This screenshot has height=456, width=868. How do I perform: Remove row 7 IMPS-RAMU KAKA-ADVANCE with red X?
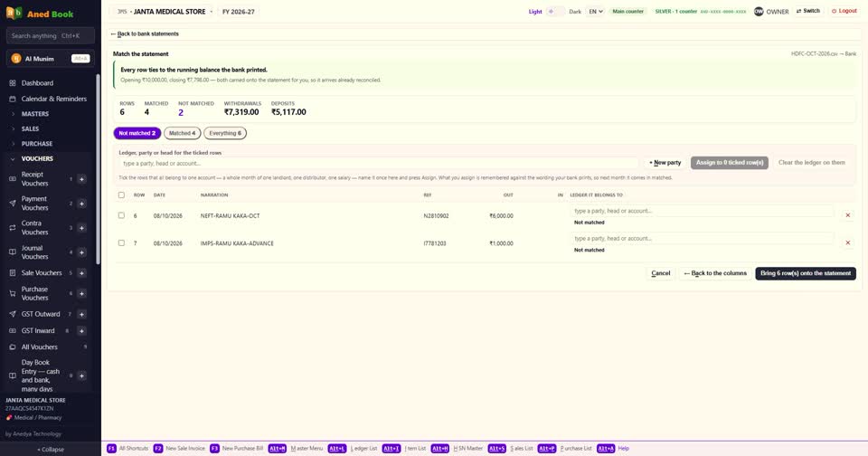(x=847, y=242)
